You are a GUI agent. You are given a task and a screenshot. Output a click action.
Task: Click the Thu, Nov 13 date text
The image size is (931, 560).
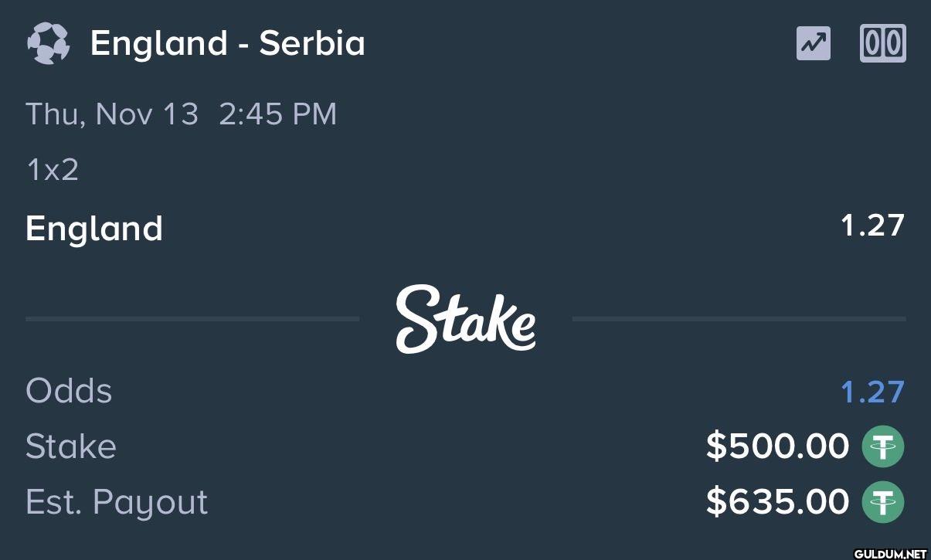point(112,114)
